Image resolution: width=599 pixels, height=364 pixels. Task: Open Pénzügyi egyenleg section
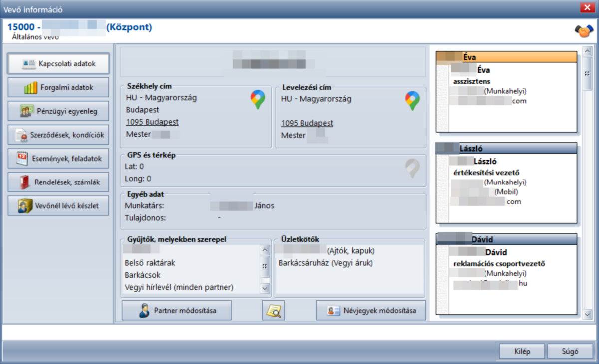coord(58,111)
